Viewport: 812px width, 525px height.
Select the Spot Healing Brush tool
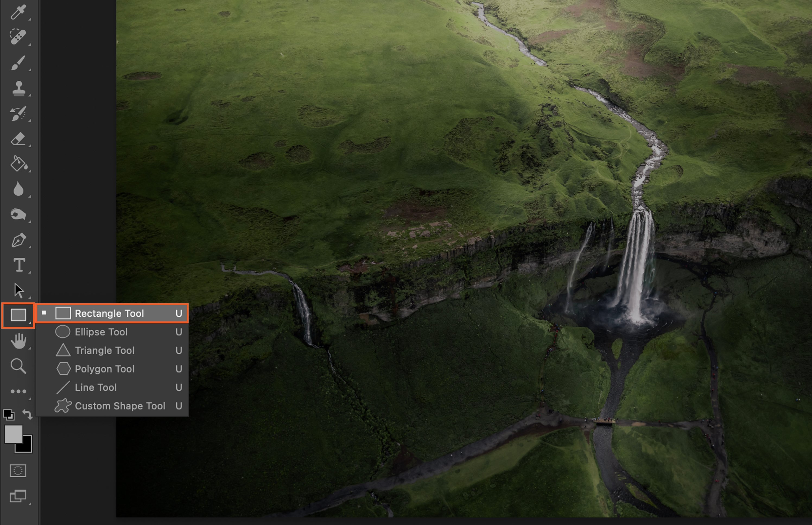18,36
